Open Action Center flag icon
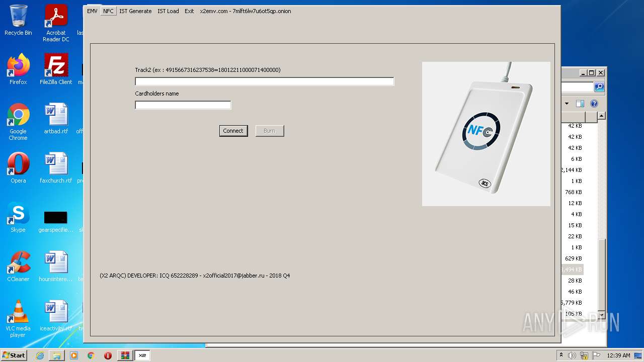The width and height of the screenshot is (644, 362). [x=596, y=355]
